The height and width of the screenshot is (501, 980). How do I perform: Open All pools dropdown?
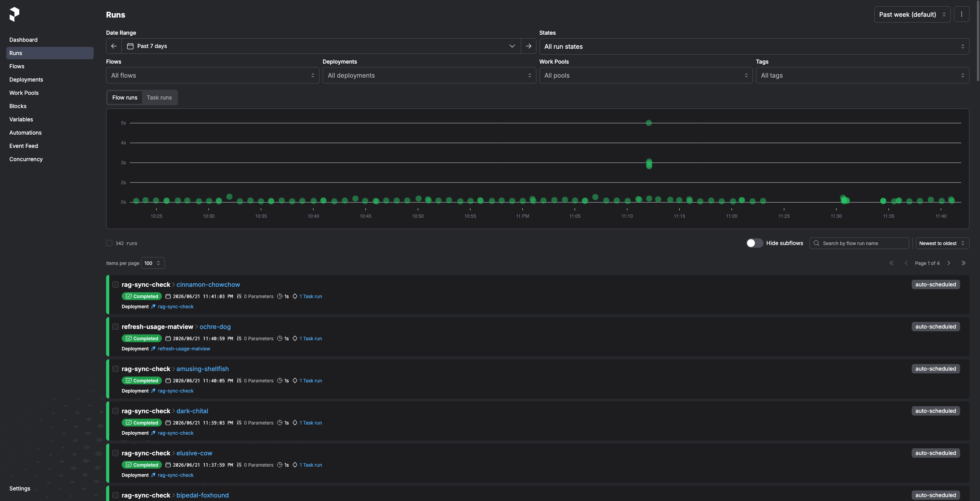(646, 75)
